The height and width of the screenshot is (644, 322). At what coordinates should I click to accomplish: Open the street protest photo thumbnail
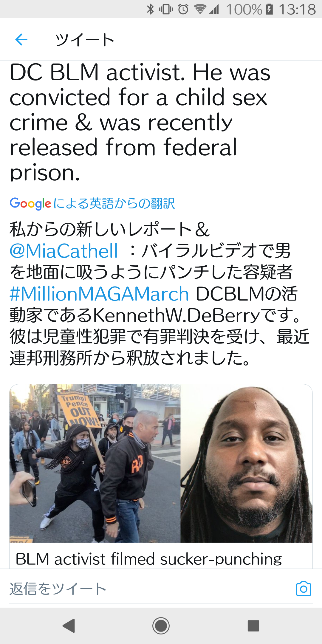pyautogui.click(x=95, y=463)
